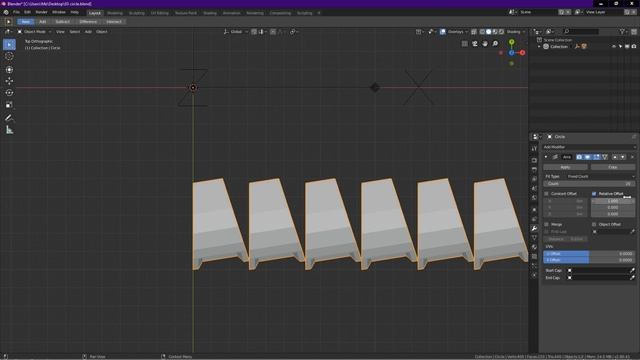Open the Render menu

pos(41,12)
